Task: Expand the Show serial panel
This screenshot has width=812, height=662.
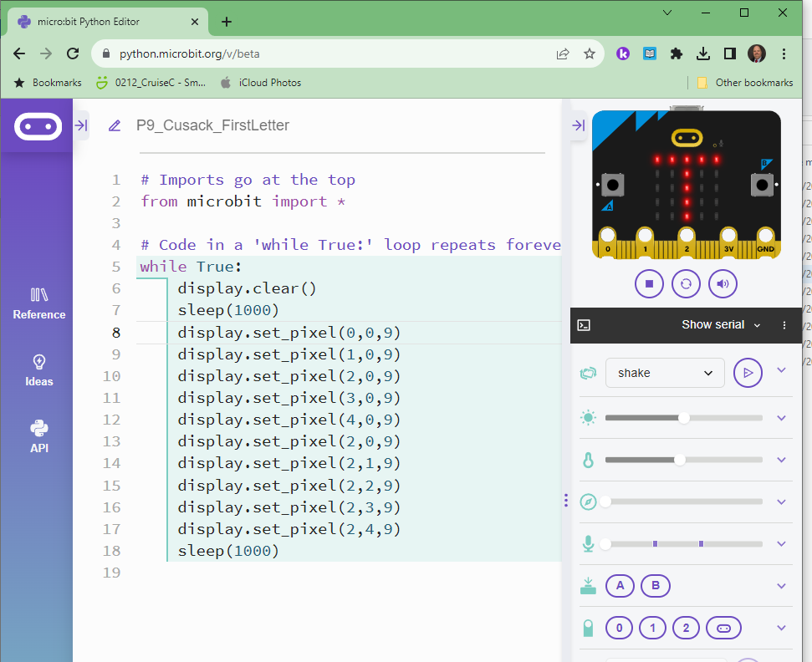Action: (721, 325)
